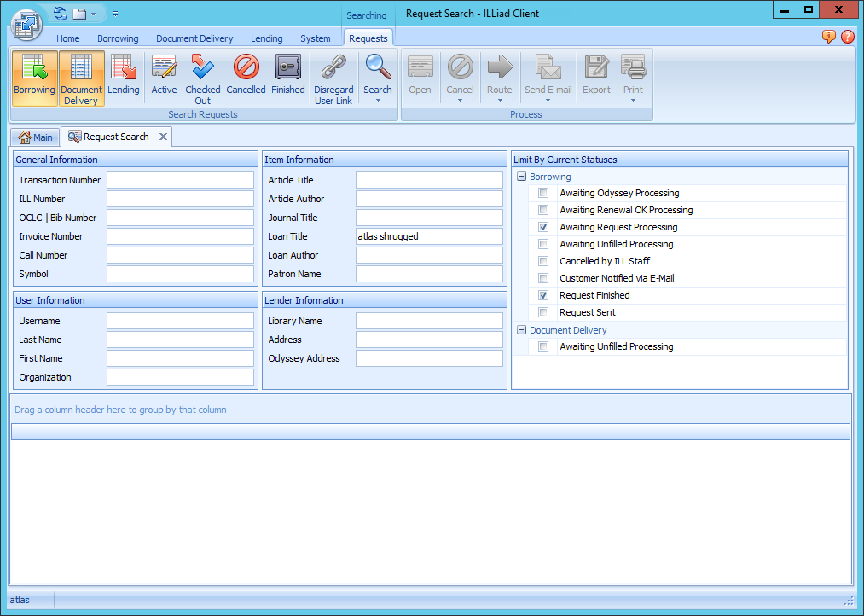
Task: Select the Finished requests safe icon
Action: click(287, 68)
